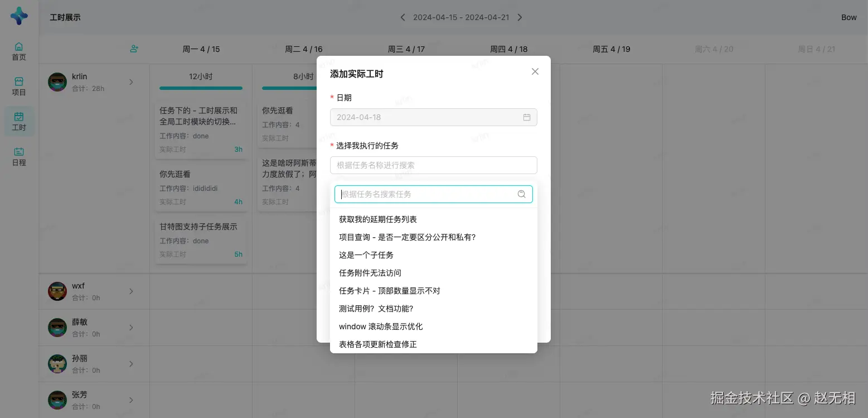Image resolution: width=868 pixels, height=418 pixels.
Task: Click the 周日 4 / 21 column header
Action: [817, 49]
